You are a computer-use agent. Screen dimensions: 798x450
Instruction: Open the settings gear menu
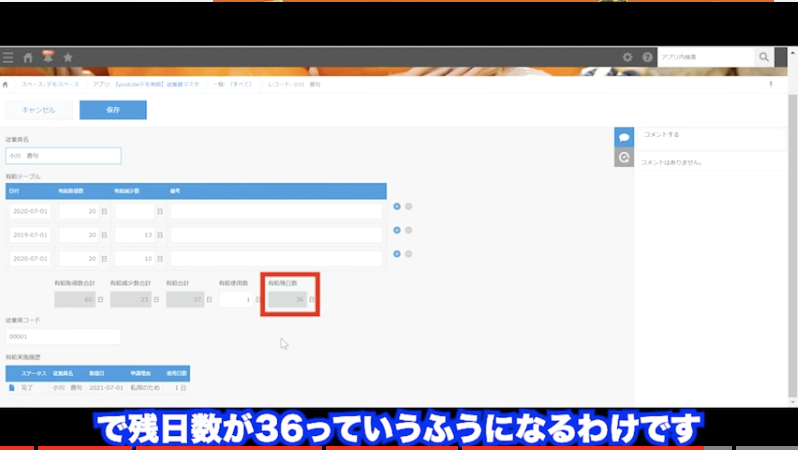click(627, 58)
